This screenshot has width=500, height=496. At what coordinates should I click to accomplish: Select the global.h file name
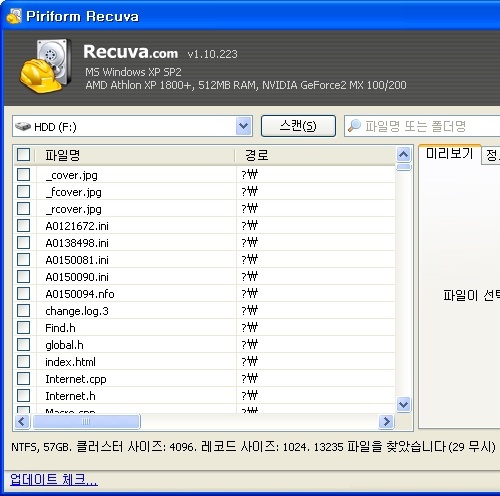[x=64, y=345]
